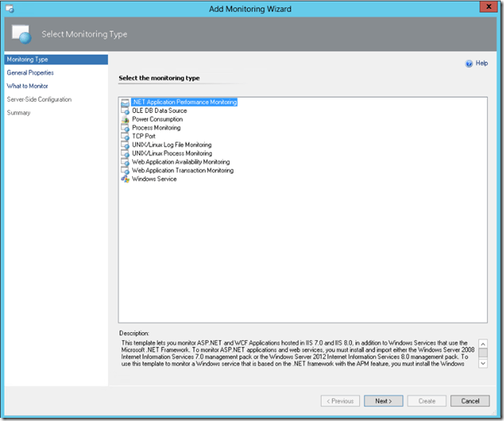Screen dimensions: 504x421
Task: Click the Process Monitoring icon
Action: pyautogui.click(x=125, y=128)
